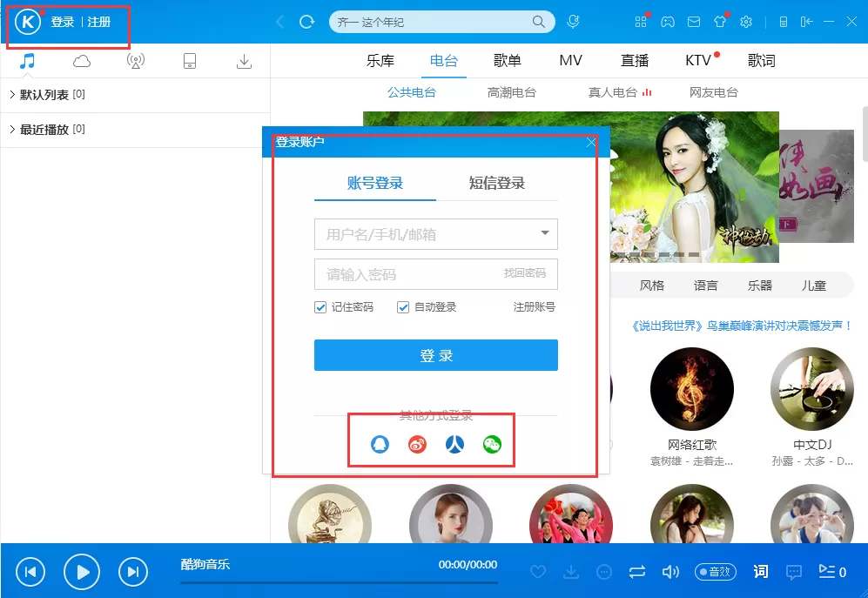
Task: Open the messages envelope icon
Action: [694, 22]
